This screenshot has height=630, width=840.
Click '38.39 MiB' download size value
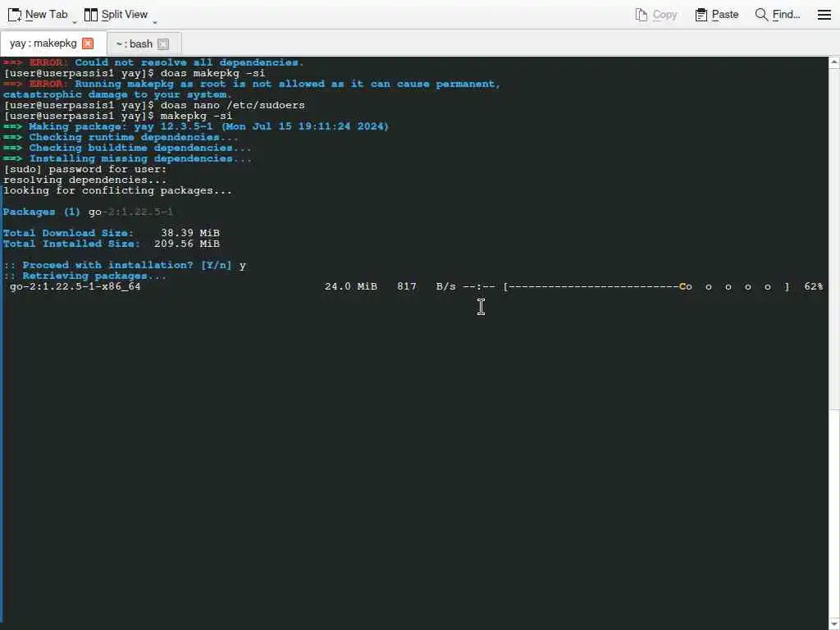(190, 233)
